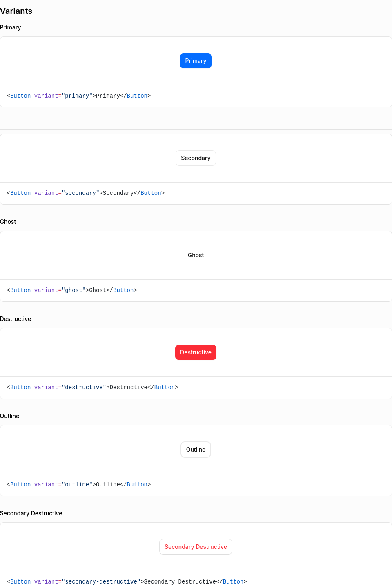Click the Outline button
Image resolution: width=392 pixels, height=588 pixels.
[x=196, y=450]
